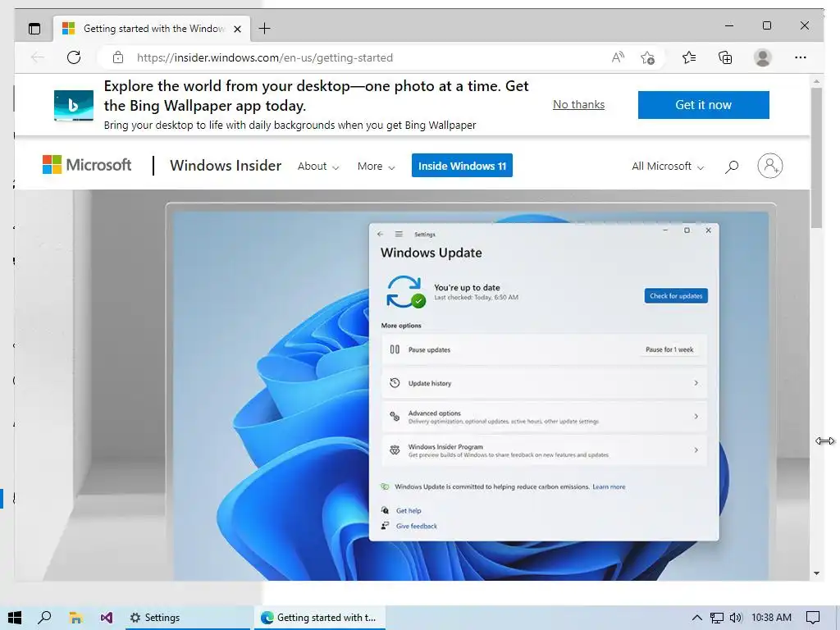
Task: Open the network status tray icon
Action: [x=716, y=618]
